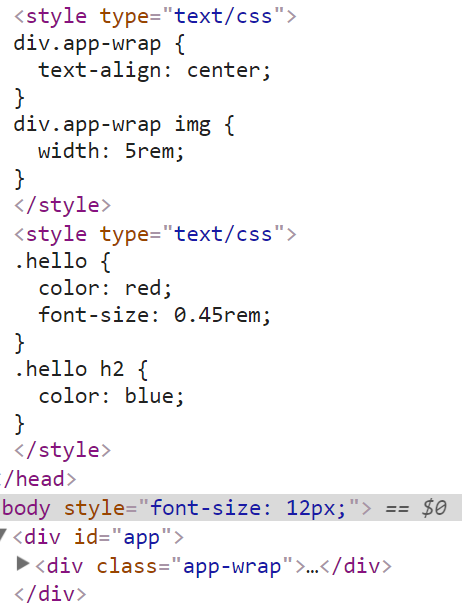
Task: Click the 'div.app-wrap img {' selector line
Action: pos(124,125)
